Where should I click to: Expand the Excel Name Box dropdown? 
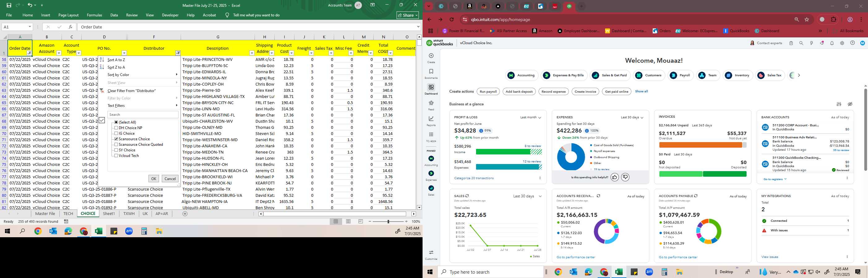coord(30,27)
